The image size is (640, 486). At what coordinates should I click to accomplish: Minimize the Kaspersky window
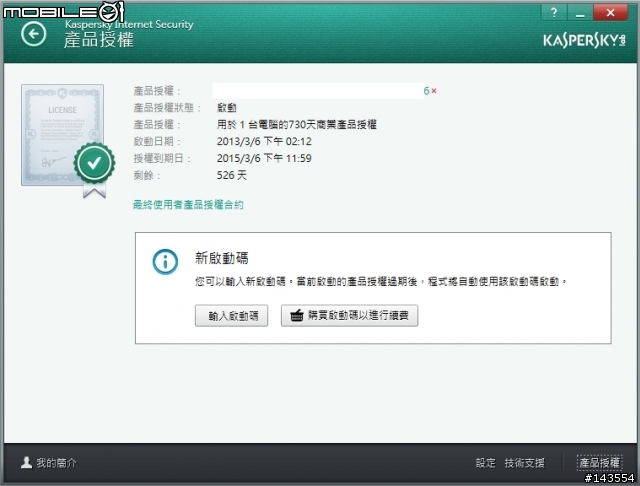tap(580, 13)
